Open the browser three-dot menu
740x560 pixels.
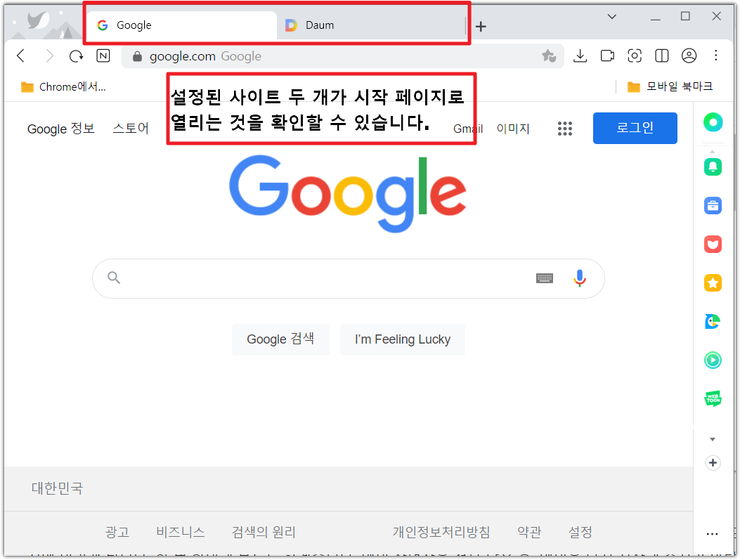716,56
